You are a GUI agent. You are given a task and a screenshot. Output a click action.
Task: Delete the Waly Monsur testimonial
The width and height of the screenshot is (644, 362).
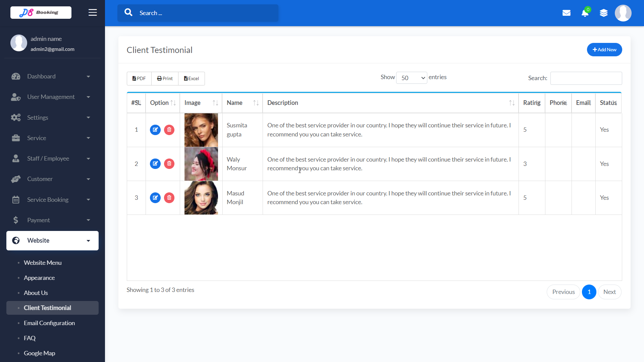[x=169, y=164]
